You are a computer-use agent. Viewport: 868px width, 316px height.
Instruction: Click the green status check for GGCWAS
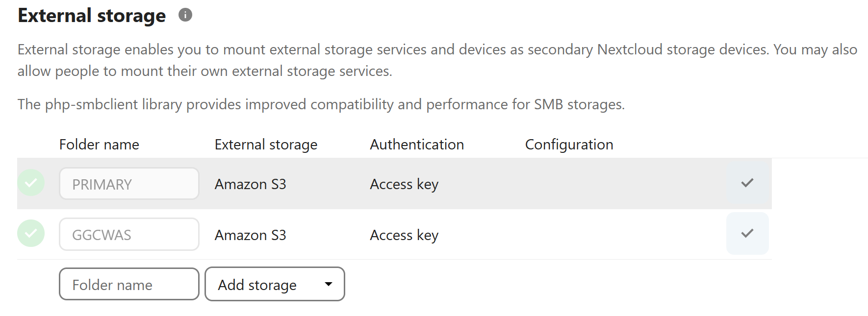31,233
